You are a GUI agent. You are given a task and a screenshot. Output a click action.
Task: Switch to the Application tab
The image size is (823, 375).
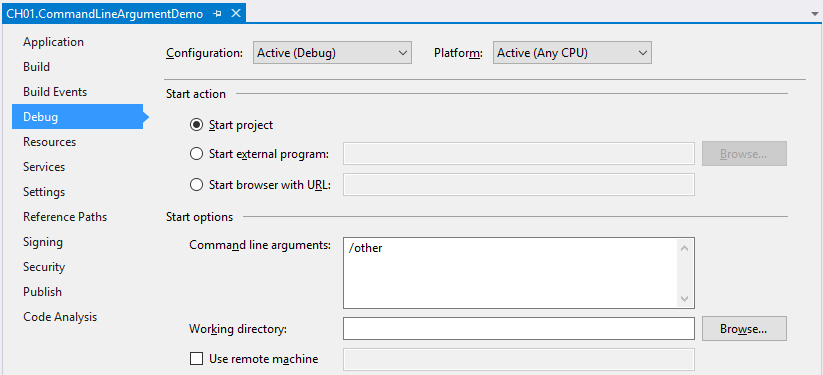tap(54, 42)
